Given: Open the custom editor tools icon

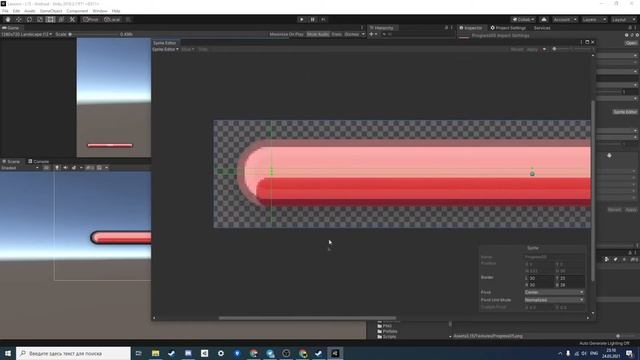Looking at the screenshot, I should [72, 19].
